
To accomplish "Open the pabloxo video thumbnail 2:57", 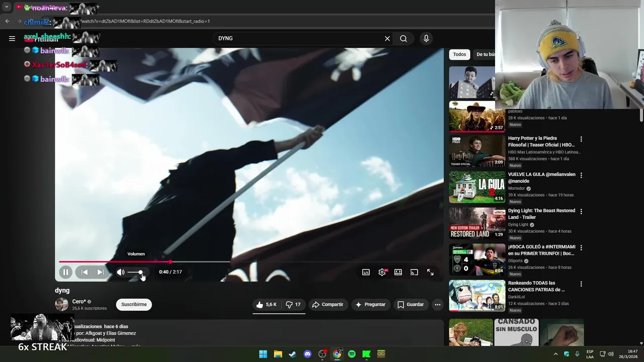I will [477, 116].
